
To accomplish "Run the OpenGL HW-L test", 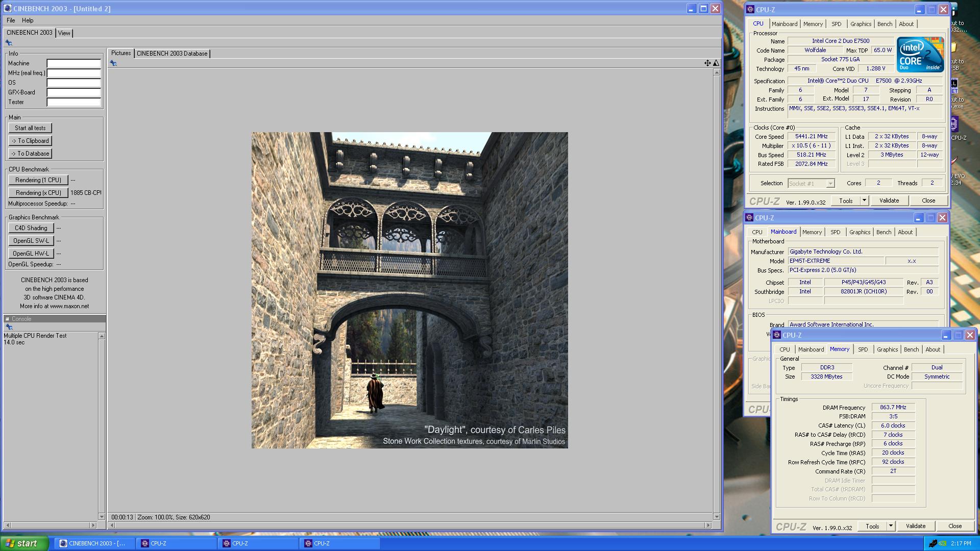I will pyautogui.click(x=31, y=254).
